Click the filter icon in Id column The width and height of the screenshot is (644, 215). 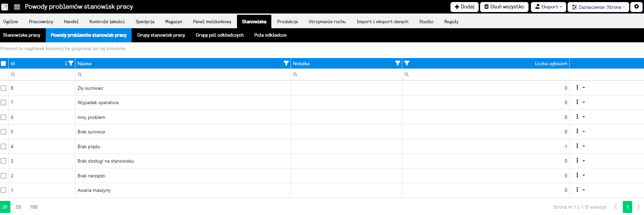click(71, 63)
